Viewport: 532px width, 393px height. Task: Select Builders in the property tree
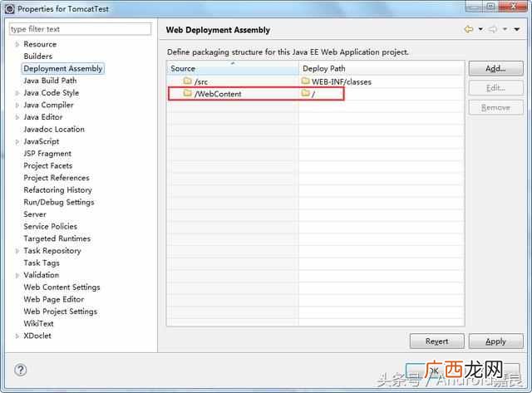(38, 56)
